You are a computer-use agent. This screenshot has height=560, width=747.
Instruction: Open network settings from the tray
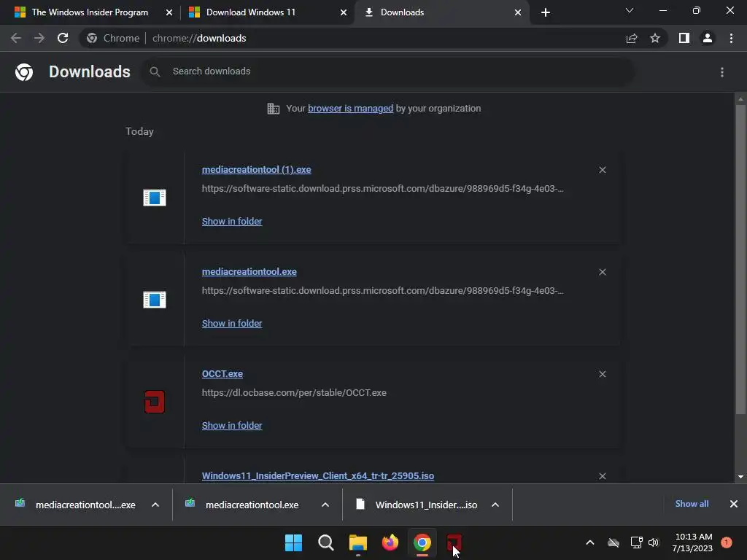pos(636,542)
